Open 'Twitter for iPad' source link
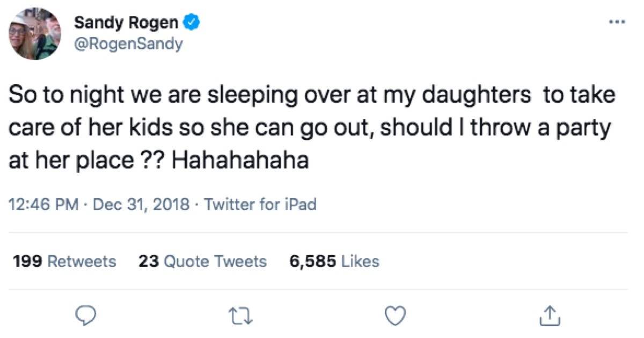This screenshot has height=338, width=644. click(x=260, y=204)
